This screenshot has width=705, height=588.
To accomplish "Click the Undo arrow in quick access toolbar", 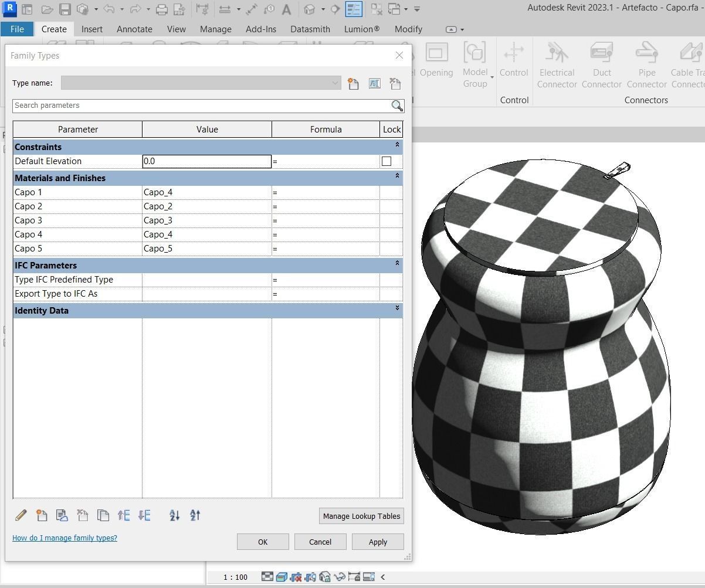I will click(109, 9).
